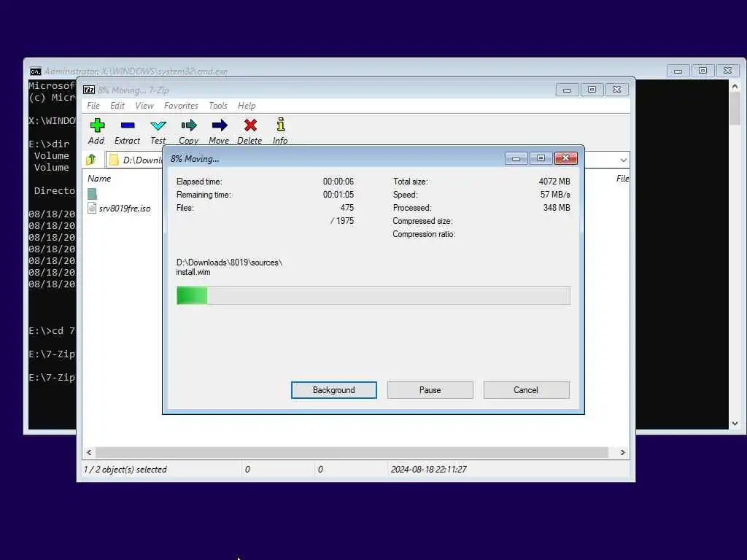Minimize the 8% Moving progress dialog
Viewport: 747px width, 560px height.
tap(516, 158)
